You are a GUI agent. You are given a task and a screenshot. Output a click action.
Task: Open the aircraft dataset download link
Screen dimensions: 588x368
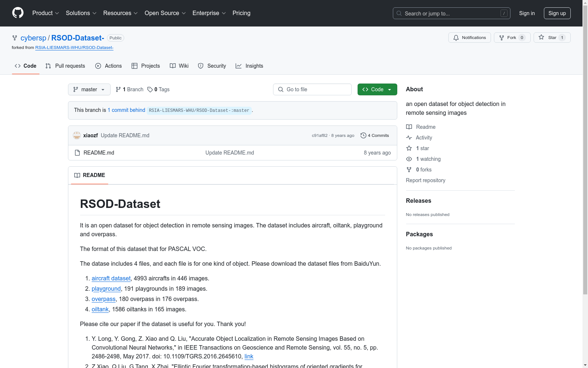[111, 279]
